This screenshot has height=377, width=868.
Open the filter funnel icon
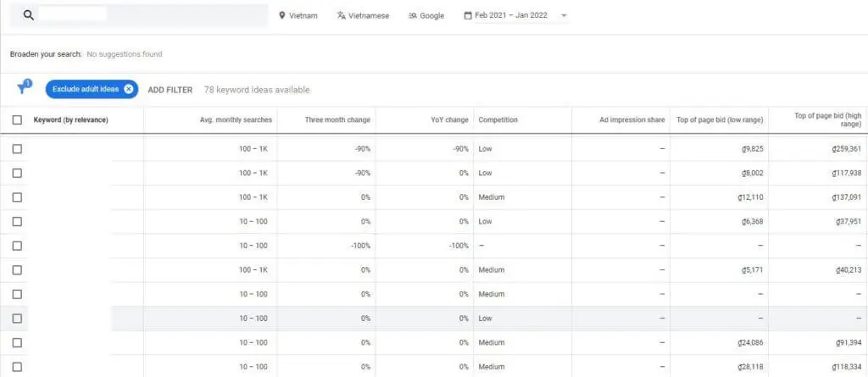[x=24, y=89]
